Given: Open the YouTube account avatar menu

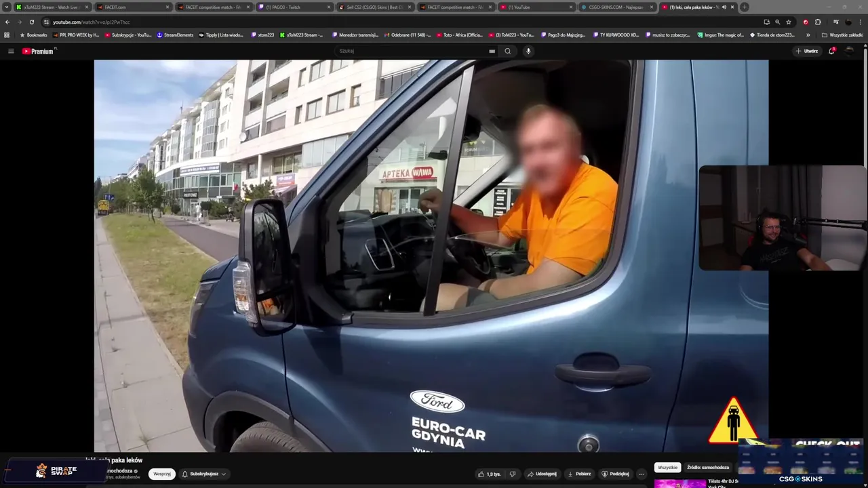Looking at the screenshot, I should tap(849, 51).
